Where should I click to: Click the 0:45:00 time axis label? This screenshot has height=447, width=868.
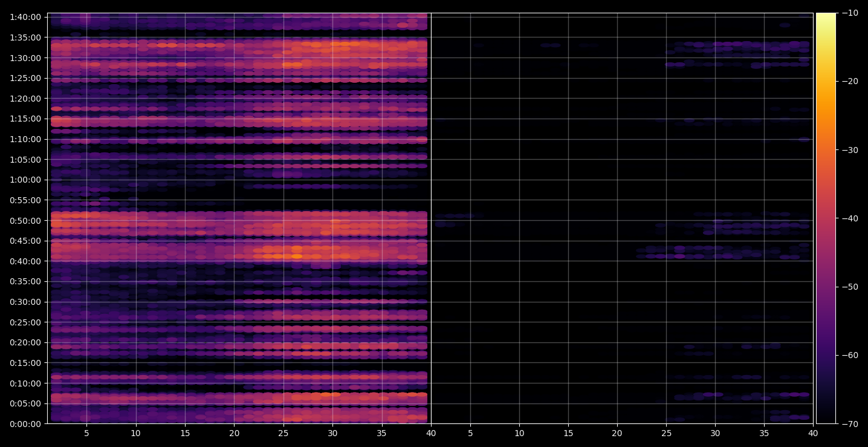pyautogui.click(x=25, y=241)
